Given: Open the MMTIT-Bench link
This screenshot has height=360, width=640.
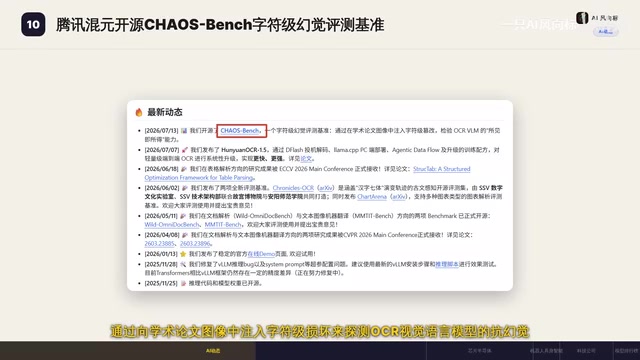Looking at the screenshot, I should [x=223, y=224].
